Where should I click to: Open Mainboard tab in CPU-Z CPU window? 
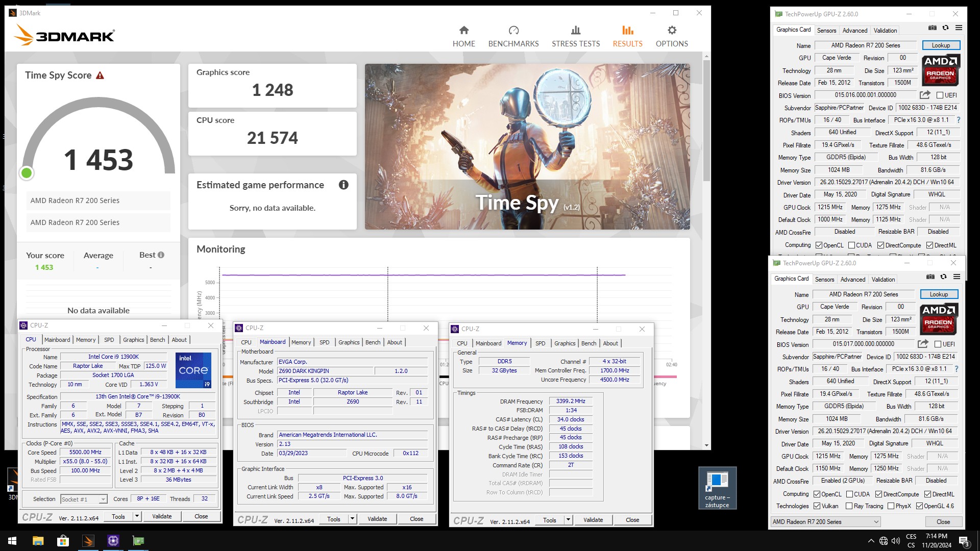(x=57, y=340)
